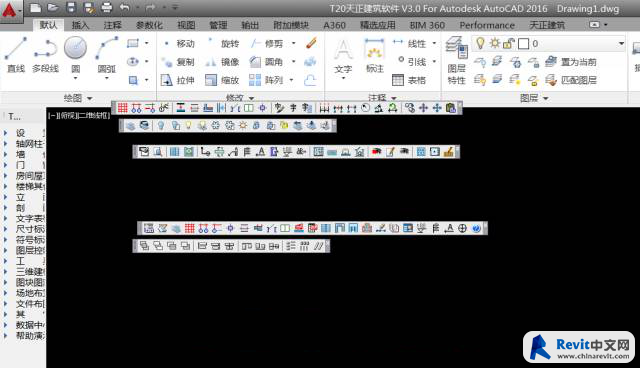
Task: Select the 多段线 polyline tool
Action: pos(45,55)
